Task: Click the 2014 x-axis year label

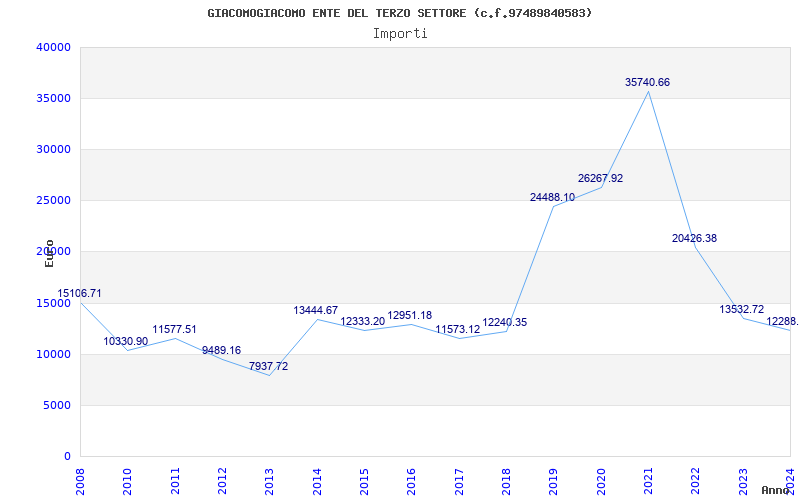Action: pos(317,481)
